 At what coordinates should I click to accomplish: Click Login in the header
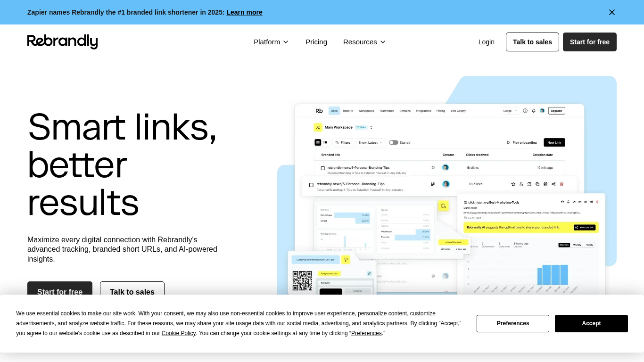pos(487,42)
